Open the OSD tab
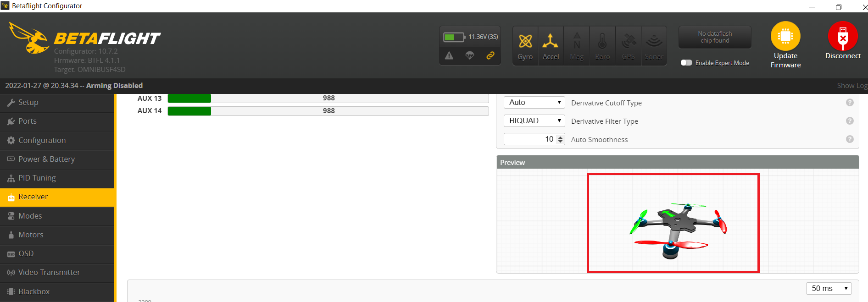 pyautogui.click(x=57, y=253)
